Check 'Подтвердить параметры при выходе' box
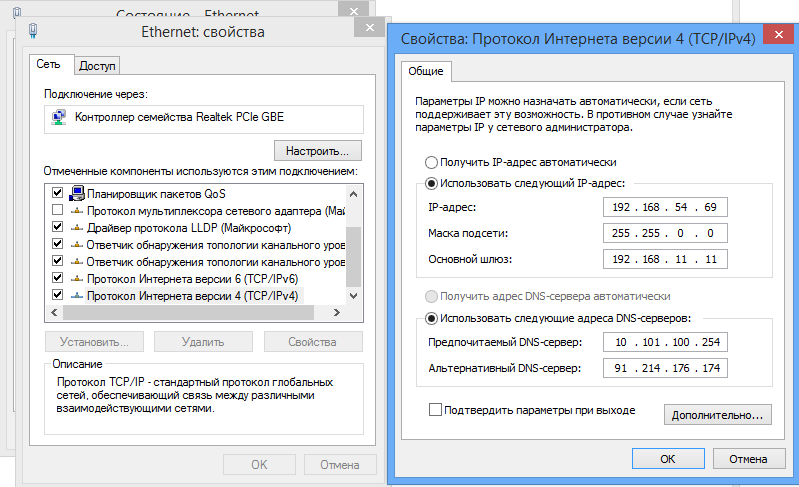Screen dimensions: 799x487 pyautogui.click(x=435, y=409)
